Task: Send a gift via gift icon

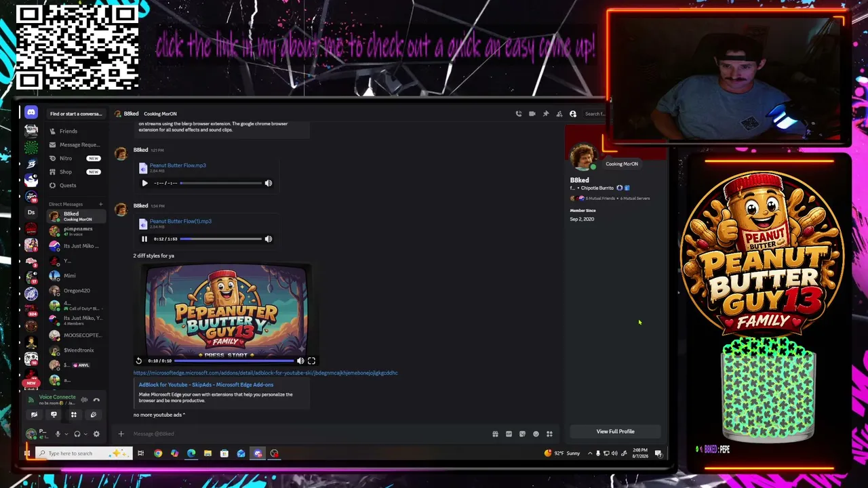Action: coord(495,434)
